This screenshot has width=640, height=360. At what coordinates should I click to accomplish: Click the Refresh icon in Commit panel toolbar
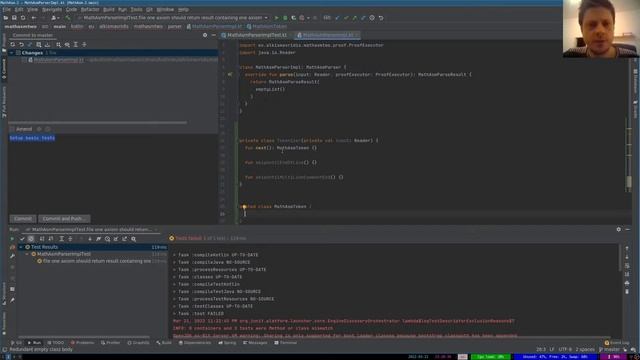click(13, 44)
